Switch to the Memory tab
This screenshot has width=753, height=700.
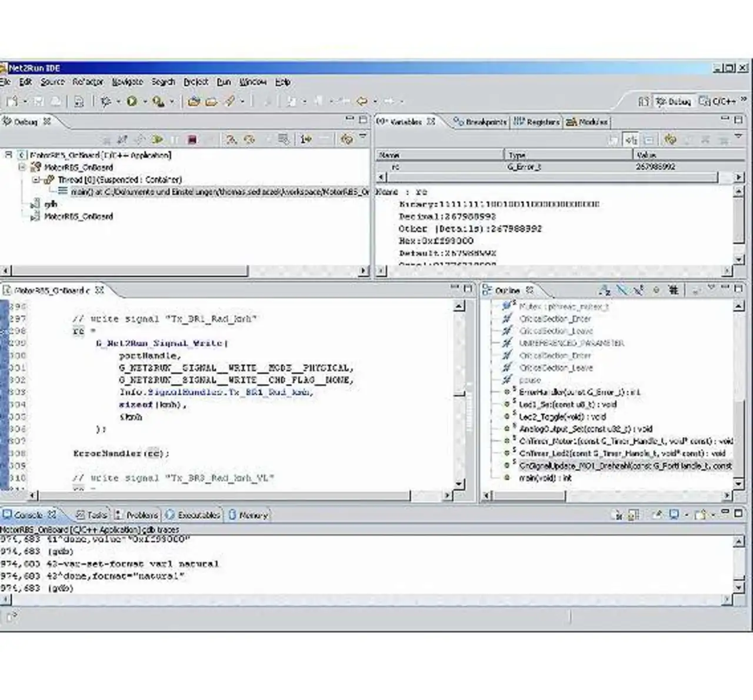point(248,515)
